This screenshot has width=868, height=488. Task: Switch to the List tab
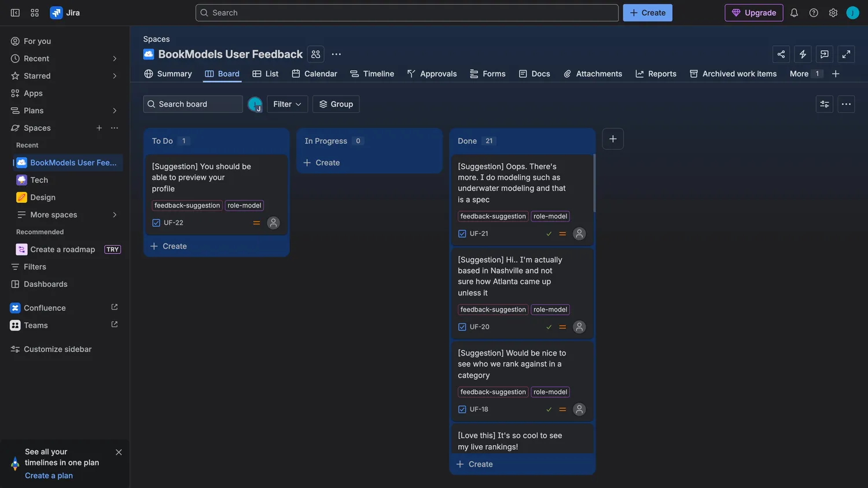(266, 73)
